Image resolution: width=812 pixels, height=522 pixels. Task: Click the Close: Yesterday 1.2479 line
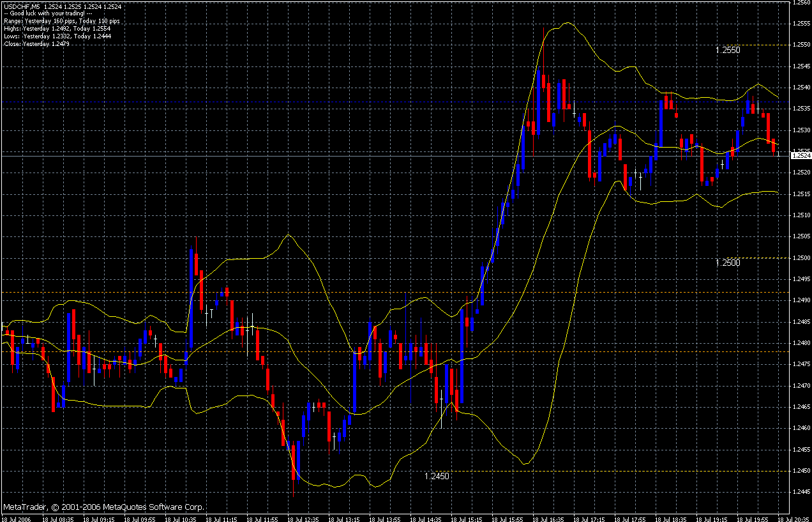[36, 44]
